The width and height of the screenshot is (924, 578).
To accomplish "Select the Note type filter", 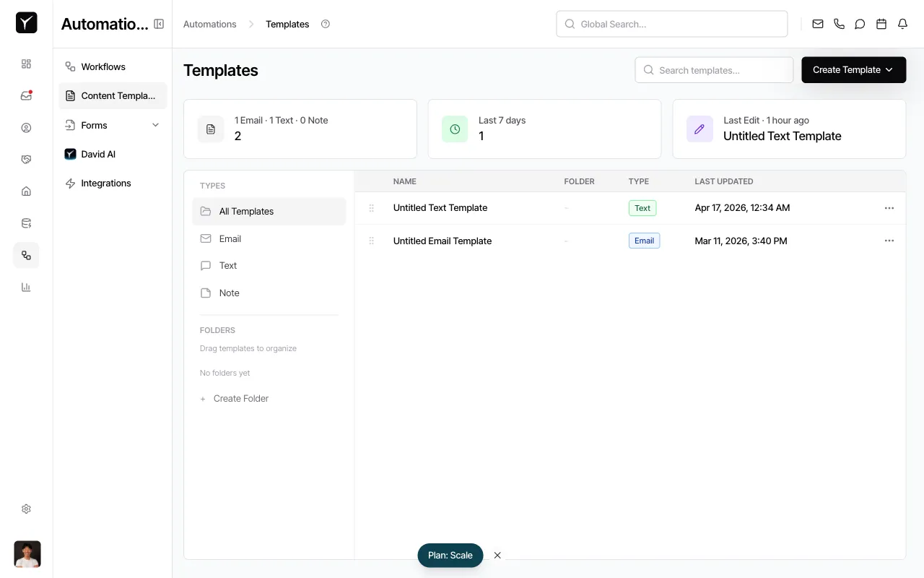I will [229, 293].
